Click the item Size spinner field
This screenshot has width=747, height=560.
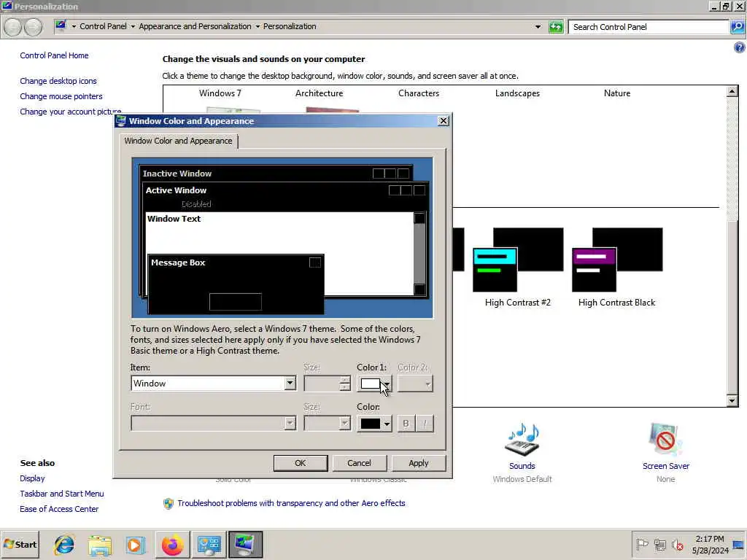(x=328, y=384)
